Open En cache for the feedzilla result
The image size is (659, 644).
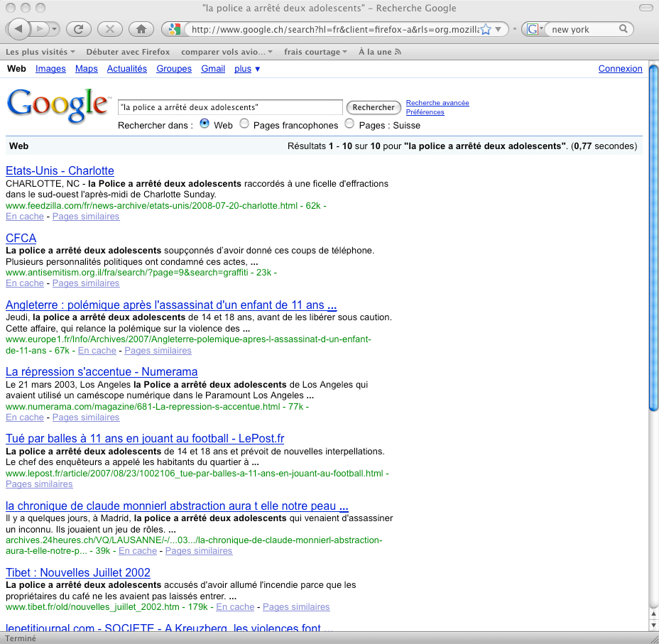(x=25, y=217)
